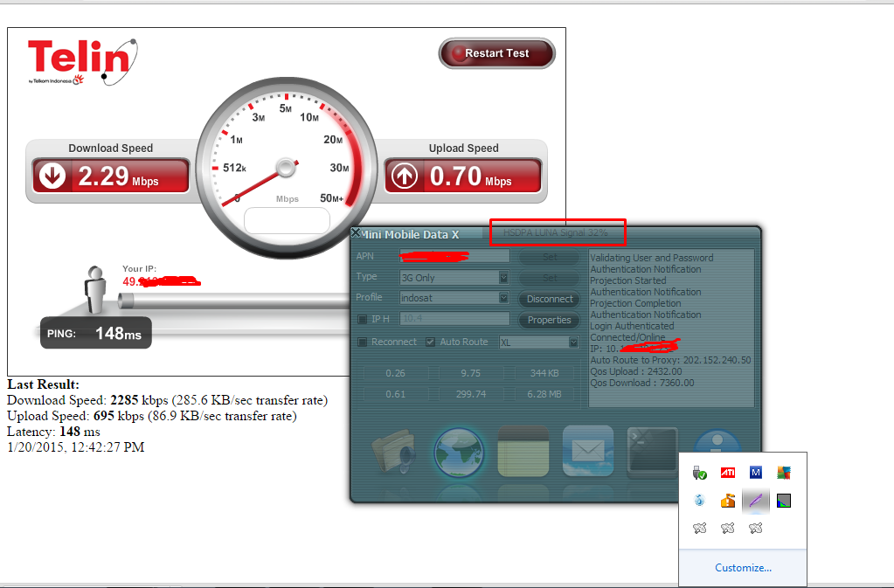This screenshot has width=894, height=588.
Task: Open the Type dropdown showing 3G Only
Action: pos(454,278)
